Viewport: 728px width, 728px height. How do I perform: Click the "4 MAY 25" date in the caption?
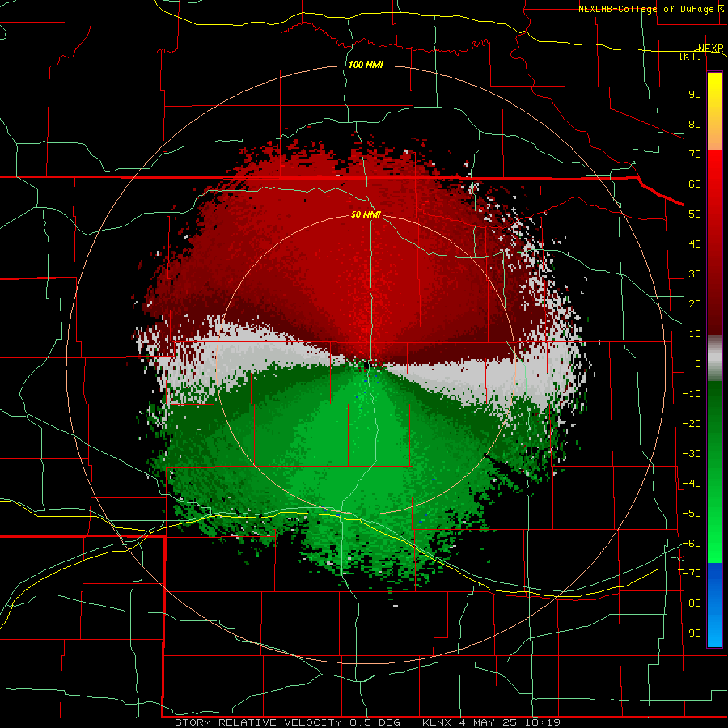coord(488,722)
